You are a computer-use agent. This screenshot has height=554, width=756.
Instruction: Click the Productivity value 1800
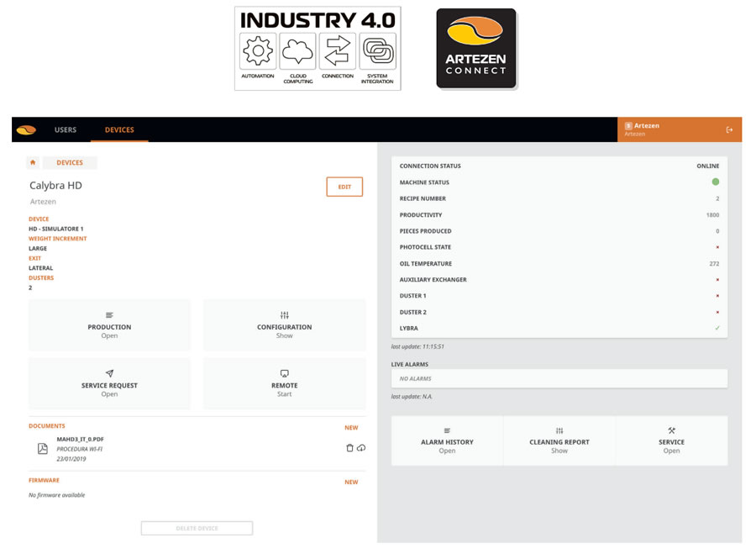pyautogui.click(x=712, y=214)
